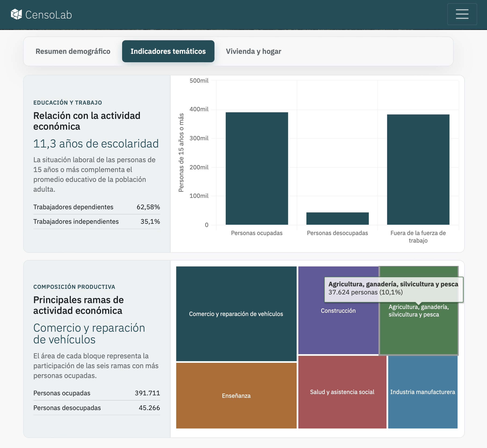This screenshot has height=448, width=487.
Task: Click the Agricultura tooltip popup
Action: click(393, 289)
